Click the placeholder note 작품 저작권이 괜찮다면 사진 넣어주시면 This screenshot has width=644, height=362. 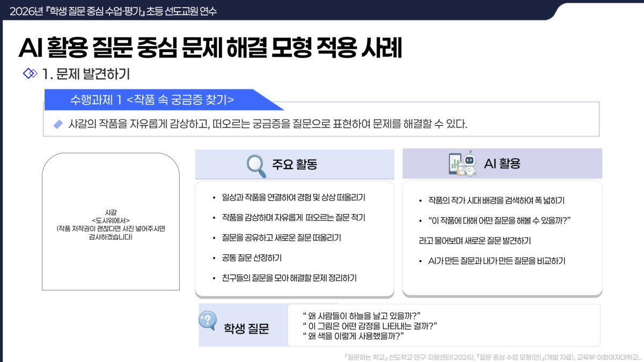(x=111, y=232)
